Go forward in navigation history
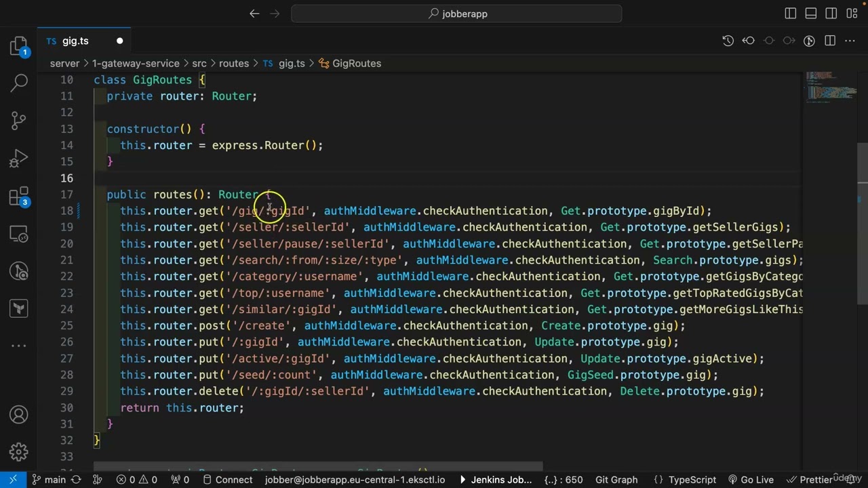The image size is (868, 488). [x=275, y=14]
